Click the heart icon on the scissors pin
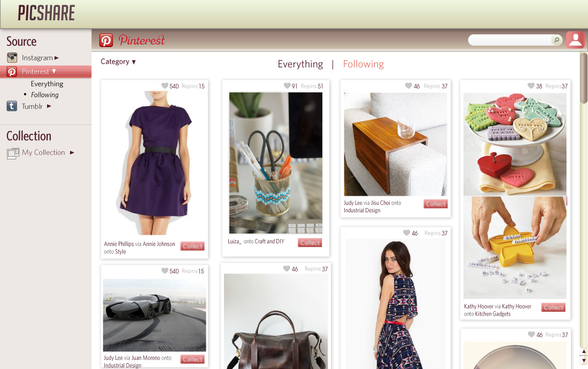The image size is (588, 369). coord(287,86)
